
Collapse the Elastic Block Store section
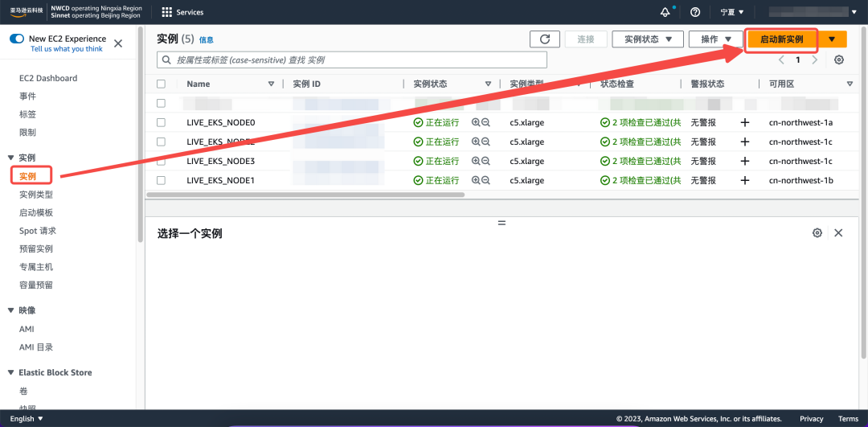pyautogui.click(x=11, y=373)
